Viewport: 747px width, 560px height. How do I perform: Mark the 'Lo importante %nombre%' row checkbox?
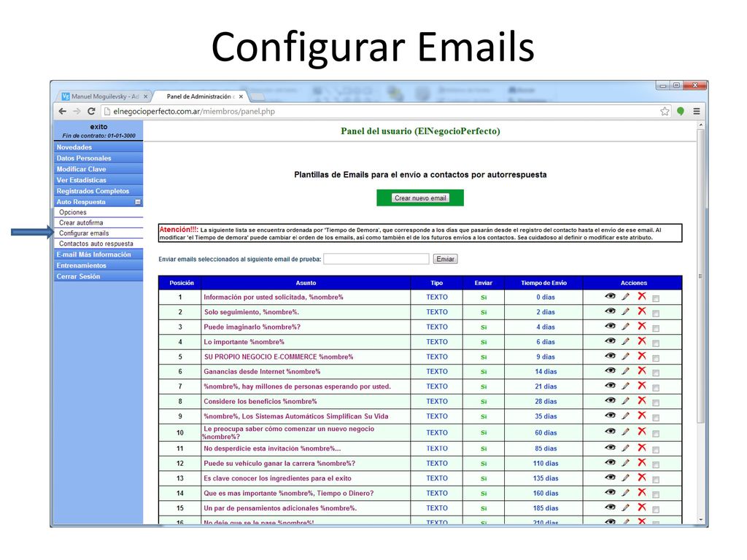click(656, 343)
